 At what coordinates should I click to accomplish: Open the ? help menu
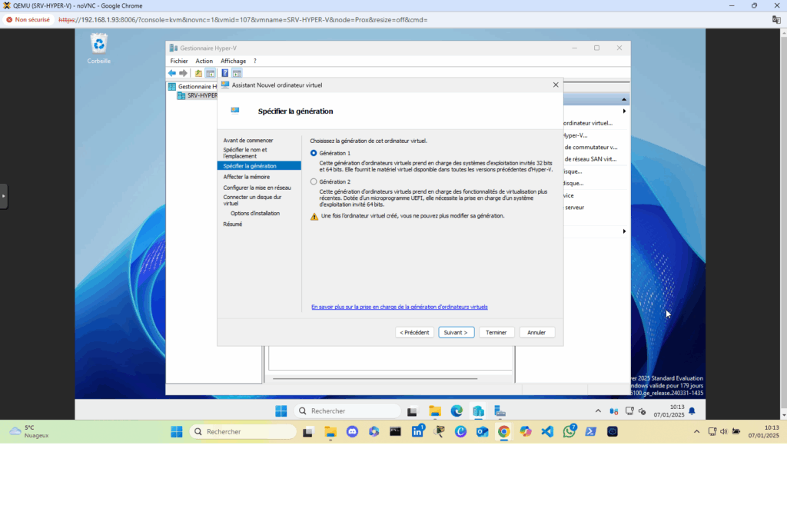[x=255, y=61]
